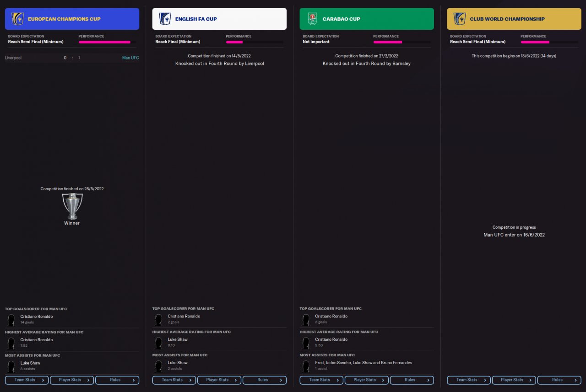Image resolution: width=586 pixels, height=392 pixels.
Task: Click 'Competition finished on 28/5/2022' text
Action: click(72, 189)
